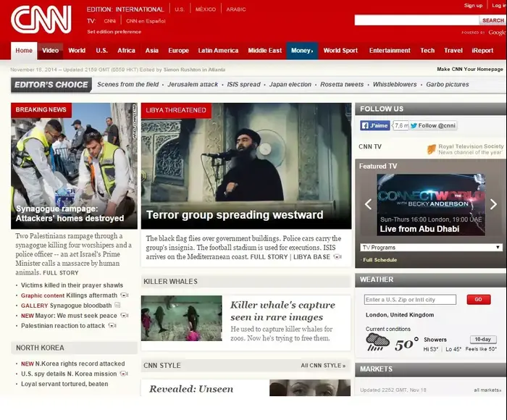Screen dimensions: 507x420
Task: Open All CNN STYLE link
Action: (x=323, y=366)
